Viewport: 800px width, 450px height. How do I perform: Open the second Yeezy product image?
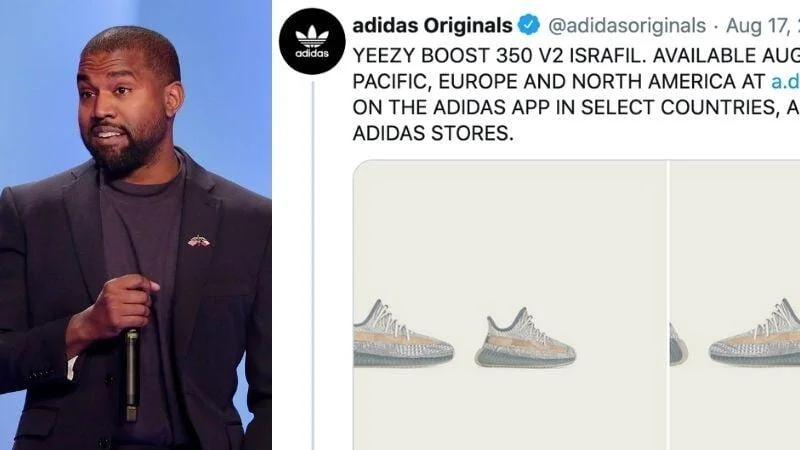tap(735, 305)
